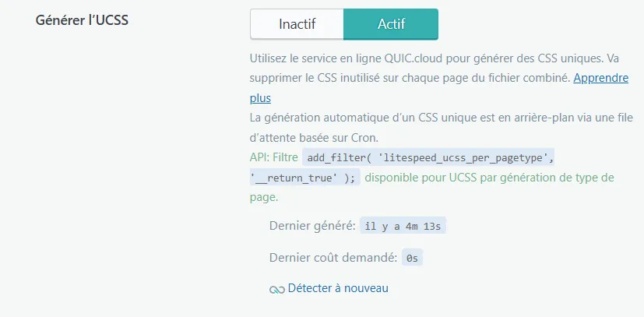The image size is (644, 317).
Task: Click the '__return_true' code fragment
Action: click(x=294, y=178)
